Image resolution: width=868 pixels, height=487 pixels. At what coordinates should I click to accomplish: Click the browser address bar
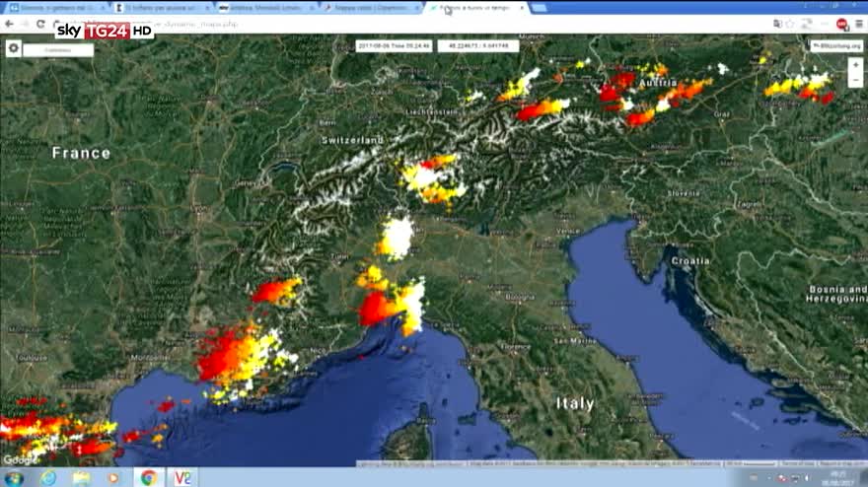(395, 24)
